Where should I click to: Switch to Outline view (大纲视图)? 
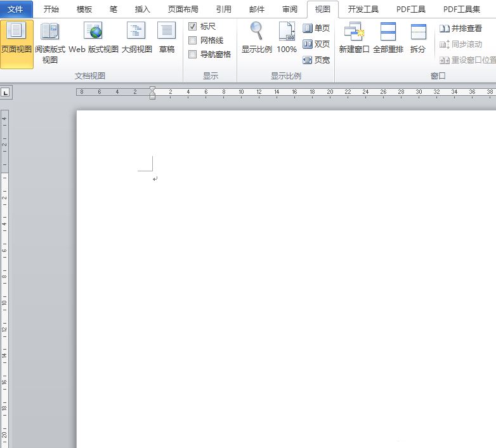click(136, 38)
